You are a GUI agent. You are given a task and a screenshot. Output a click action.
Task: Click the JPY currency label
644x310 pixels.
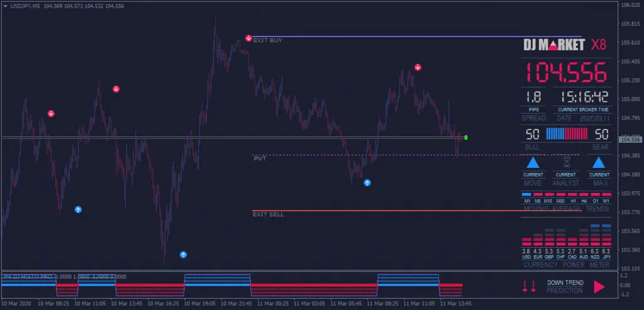coord(607,257)
